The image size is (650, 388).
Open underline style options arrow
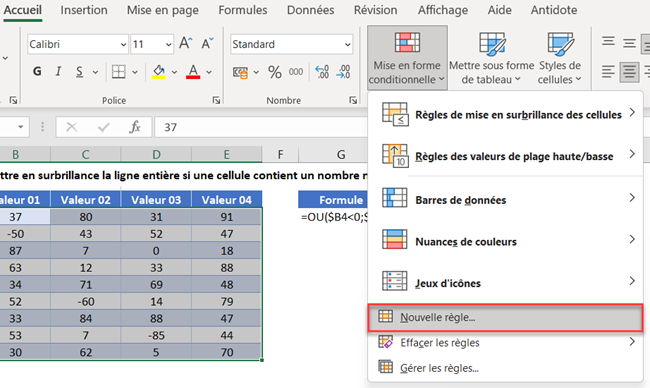pos(95,72)
